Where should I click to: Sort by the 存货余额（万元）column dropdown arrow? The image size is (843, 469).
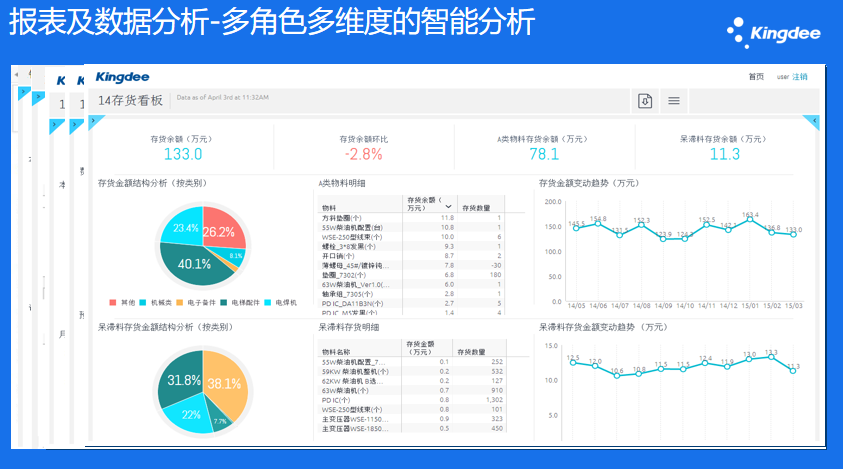tap(448, 207)
